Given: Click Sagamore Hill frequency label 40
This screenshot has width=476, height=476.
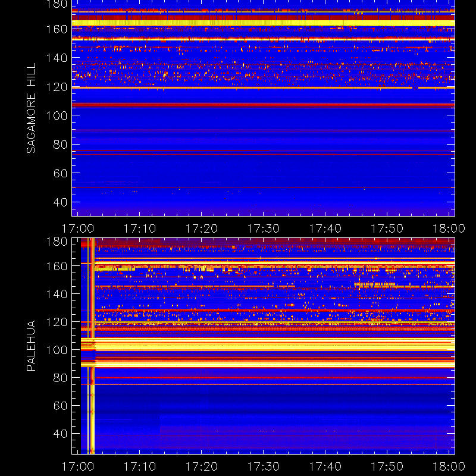Looking at the screenshot, I should [x=60, y=202].
